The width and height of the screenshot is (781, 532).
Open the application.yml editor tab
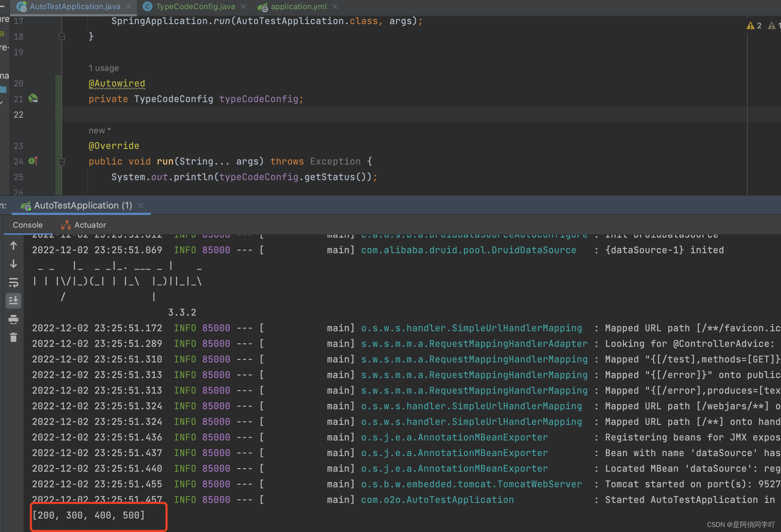point(298,6)
